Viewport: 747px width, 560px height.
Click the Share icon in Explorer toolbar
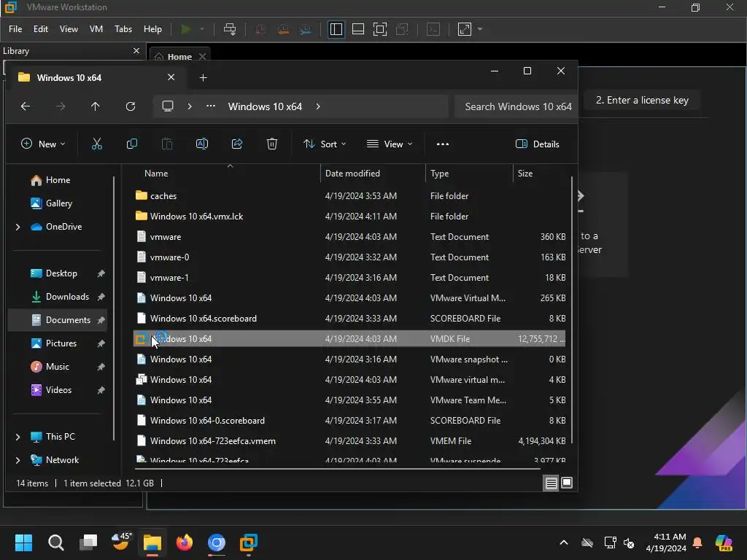237,144
